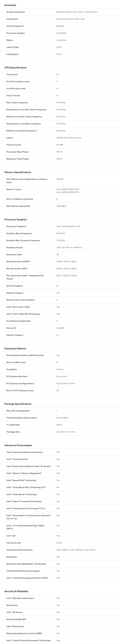The width and height of the screenshot is (120, 644).
Task: Click the Max Resolution (HDMI) label
Action: 18,262
